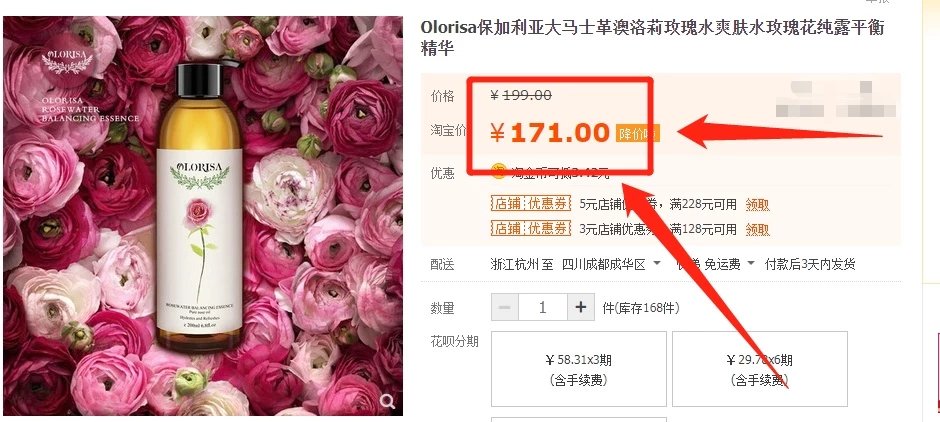Claim the 5元 store coupon via 领取
Viewport: 940px width, 422px height.
click(758, 205)
